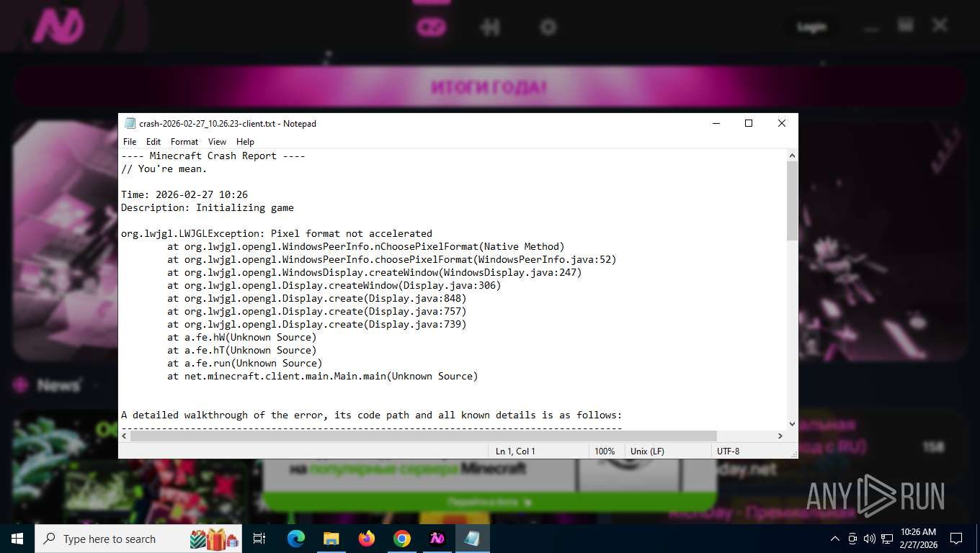
Task: Click the "// You're mean." comment line
Action: (164, 168)
